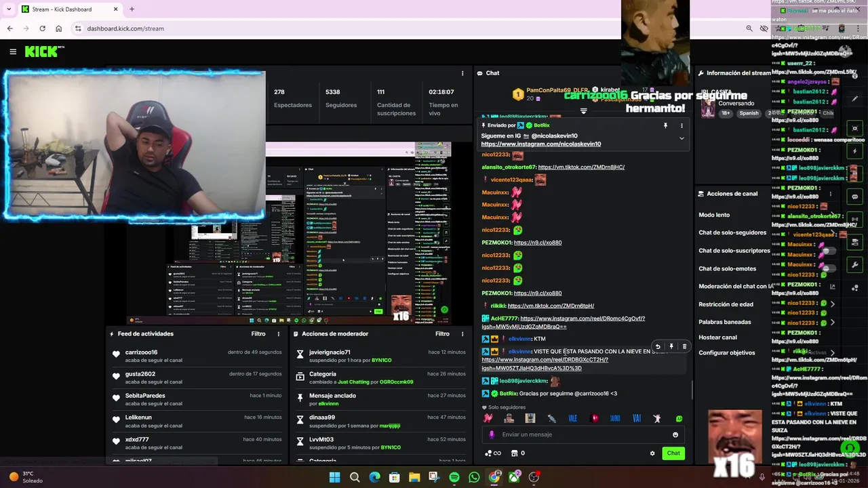Expand Restricción de edad chevron
Viewport: 868px width, 488px height.
tap(833, 304)
